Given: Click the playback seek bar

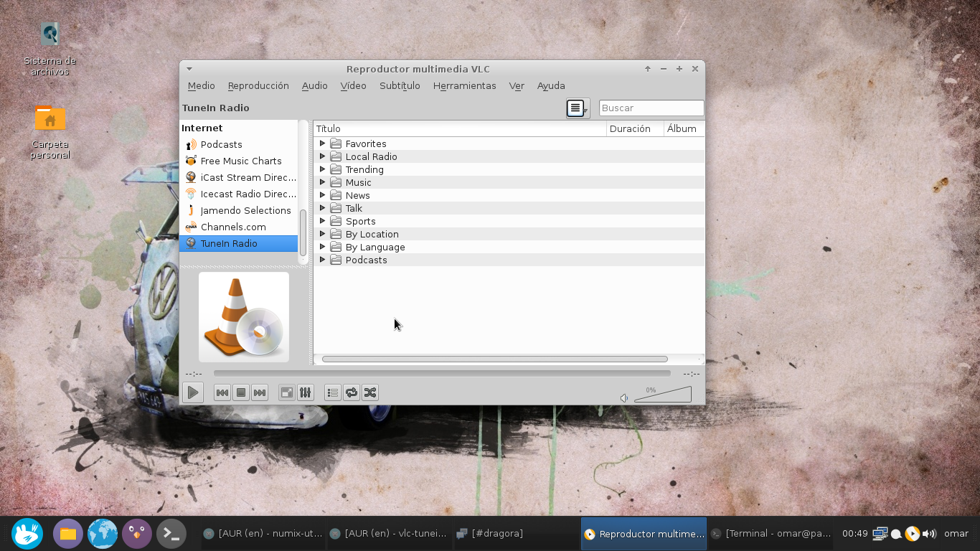Looking at the screenshot, I should click(x=442, y=373).
